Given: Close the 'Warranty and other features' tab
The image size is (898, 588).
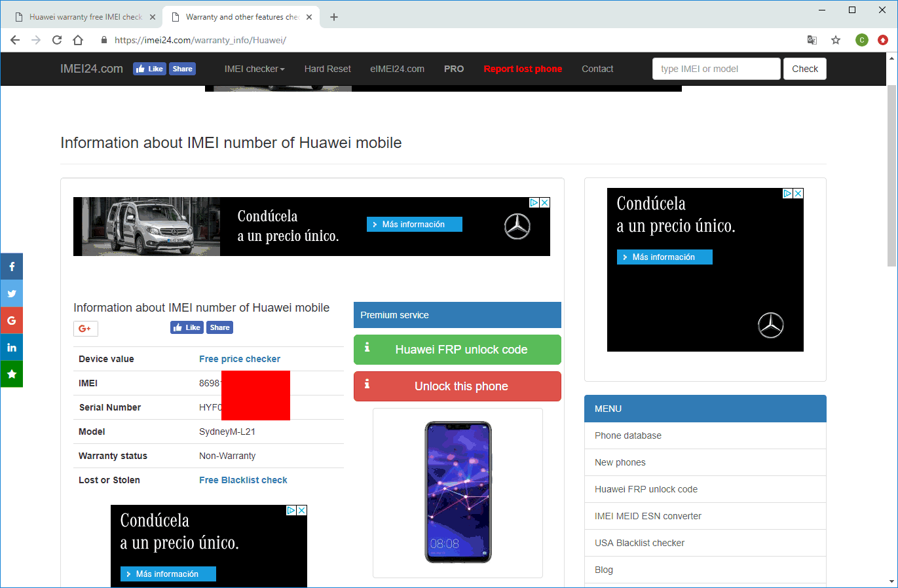Looking at the screenshot, I should click(309, 17).
